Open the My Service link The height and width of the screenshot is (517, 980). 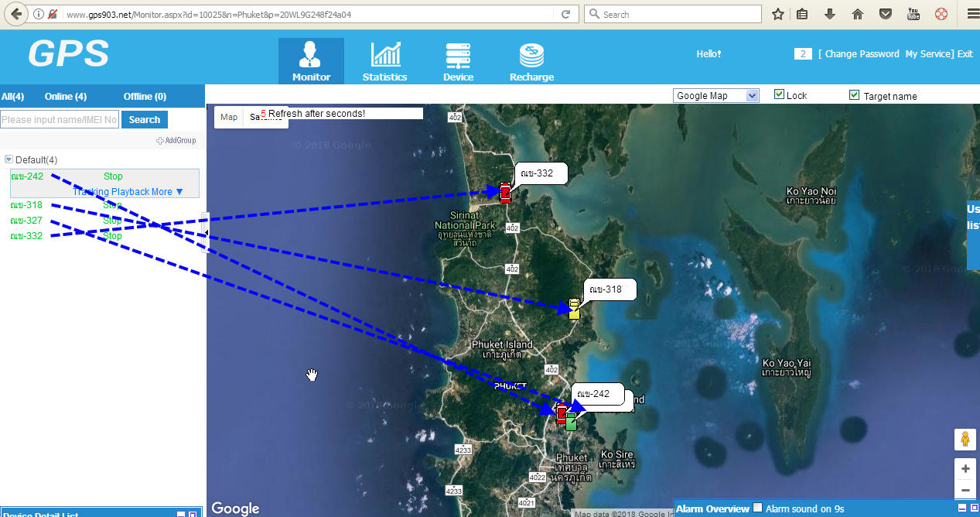coord(927,54)
